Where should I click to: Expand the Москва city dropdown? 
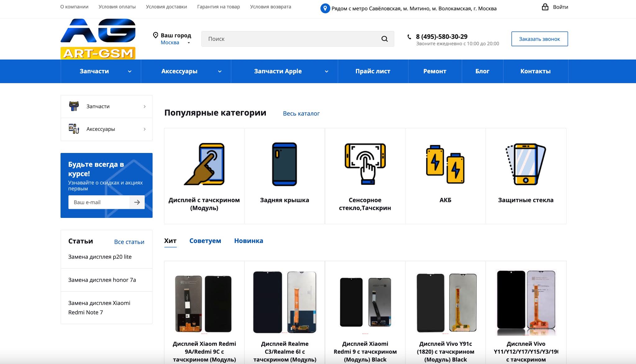pos(189,43)
